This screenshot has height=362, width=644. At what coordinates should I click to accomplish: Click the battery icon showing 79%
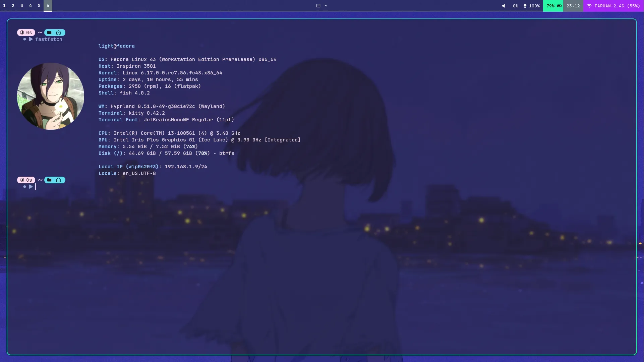(559, 6)
